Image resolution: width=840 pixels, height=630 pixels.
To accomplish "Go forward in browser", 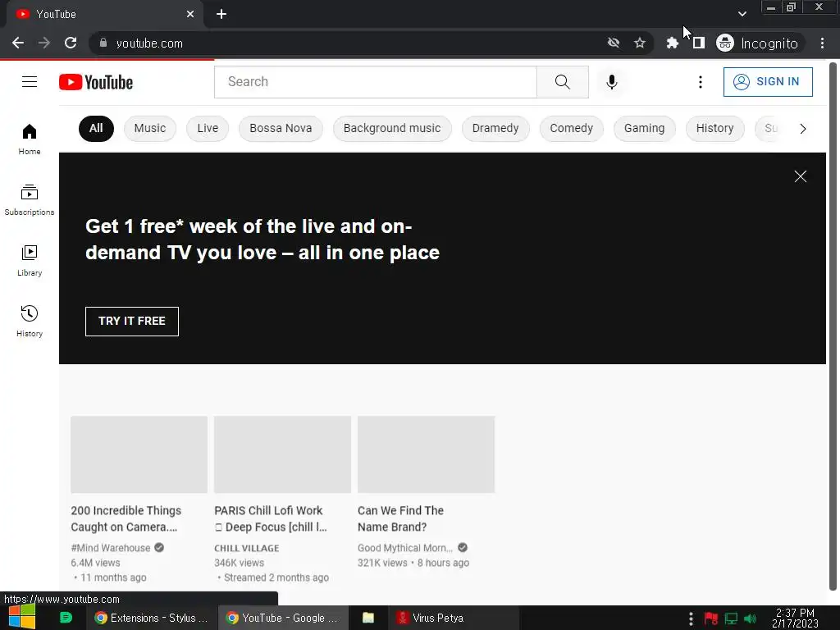I will pyautogui.click(x=44, y=43).
